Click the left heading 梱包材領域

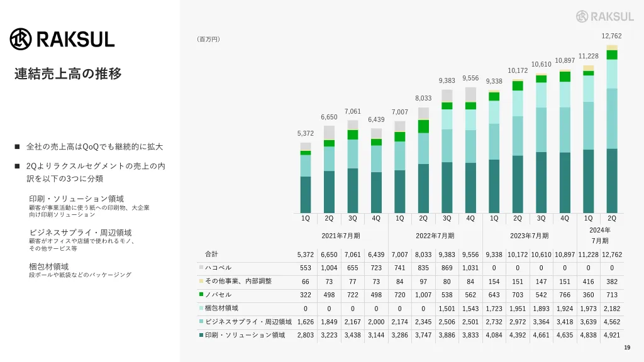pyautogui.click(x=49, y=266)
